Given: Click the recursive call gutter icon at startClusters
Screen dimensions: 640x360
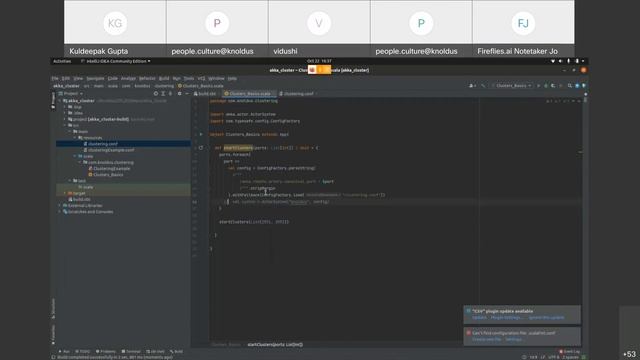Looking at the screenshot, I should [201, 148].
